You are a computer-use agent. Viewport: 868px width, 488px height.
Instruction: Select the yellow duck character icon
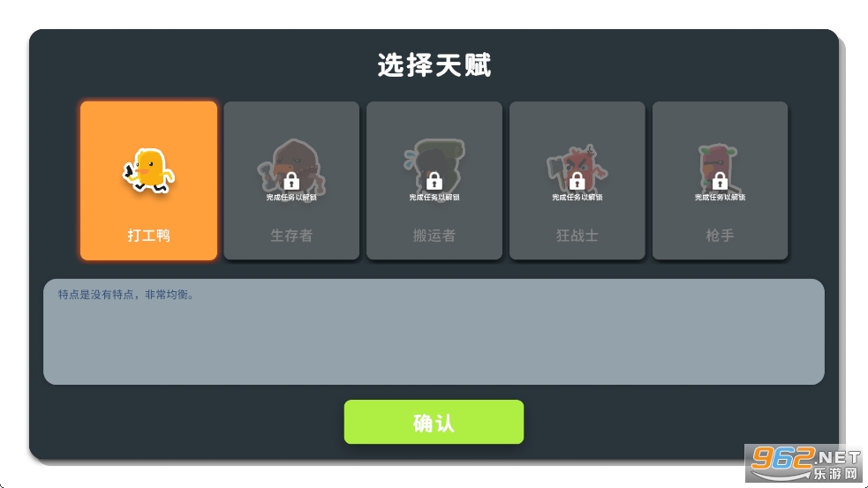[148, 170]
